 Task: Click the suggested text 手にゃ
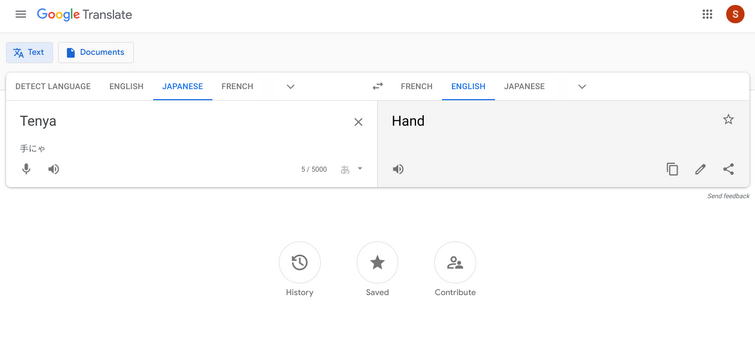pyautogui.click(x=33, y=149)
